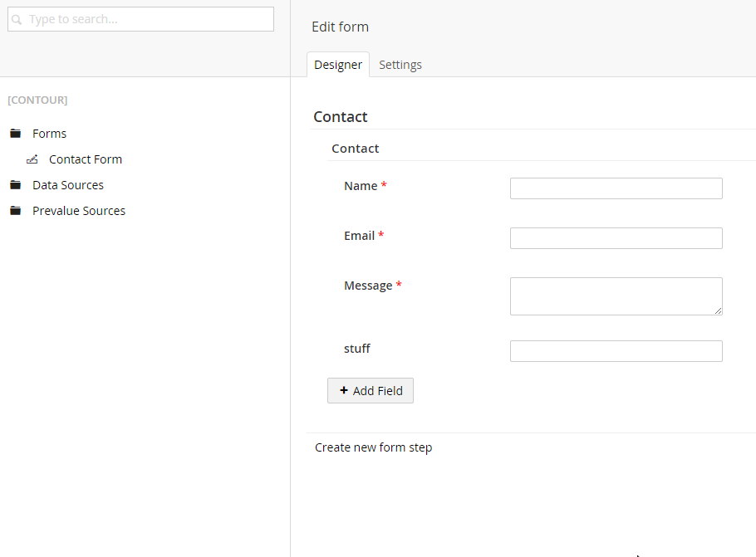Open the Forms tree item

point(49,134)
